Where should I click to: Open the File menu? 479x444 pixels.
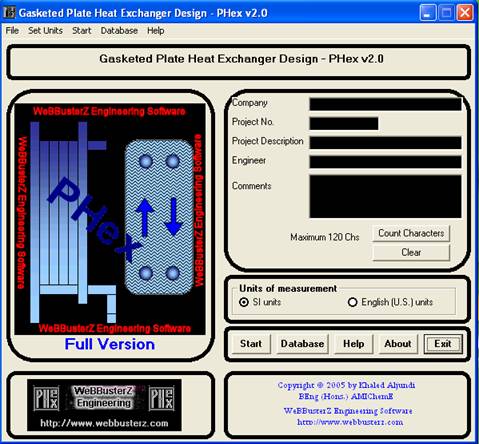(x=12, y=31)
